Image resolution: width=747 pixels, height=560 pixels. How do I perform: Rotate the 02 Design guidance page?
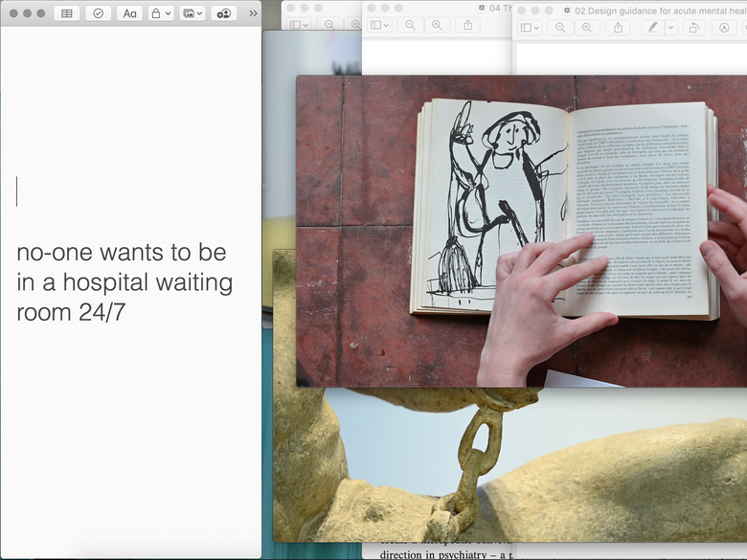click(694, 28)
